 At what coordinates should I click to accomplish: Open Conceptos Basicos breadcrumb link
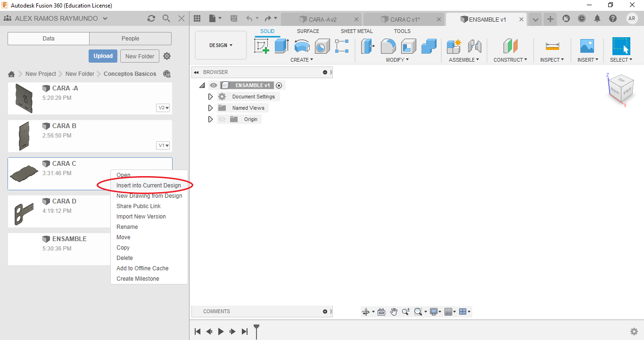pos(130,74)
